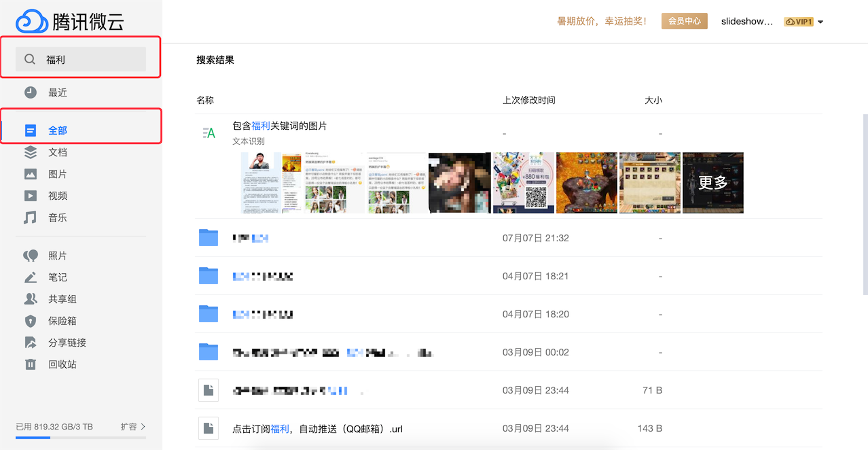The image size is (868, 450).
Task: Click the chevron next to 扩容
Action: (143, 427)
